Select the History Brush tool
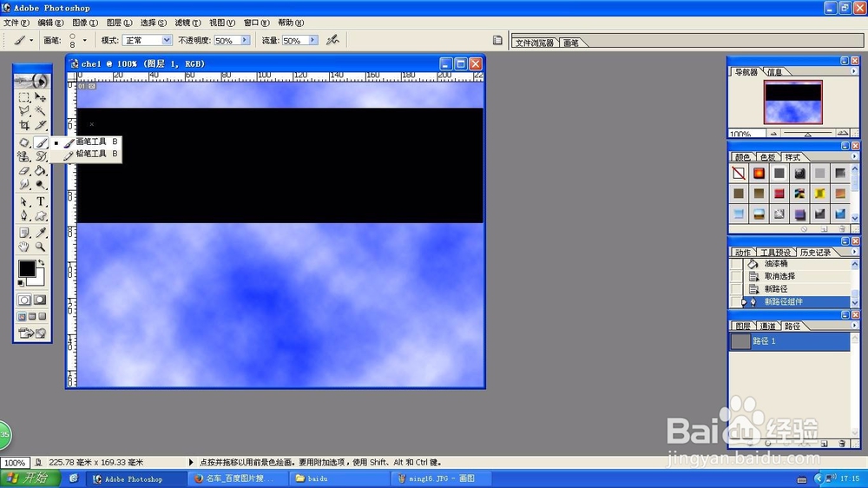The width and height of the screenshot is (868, 488). coord(41,156)
